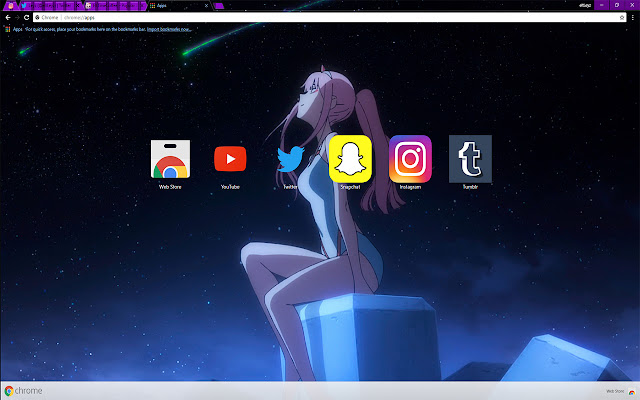Click the Import bookmarks now link

(169, 29)
